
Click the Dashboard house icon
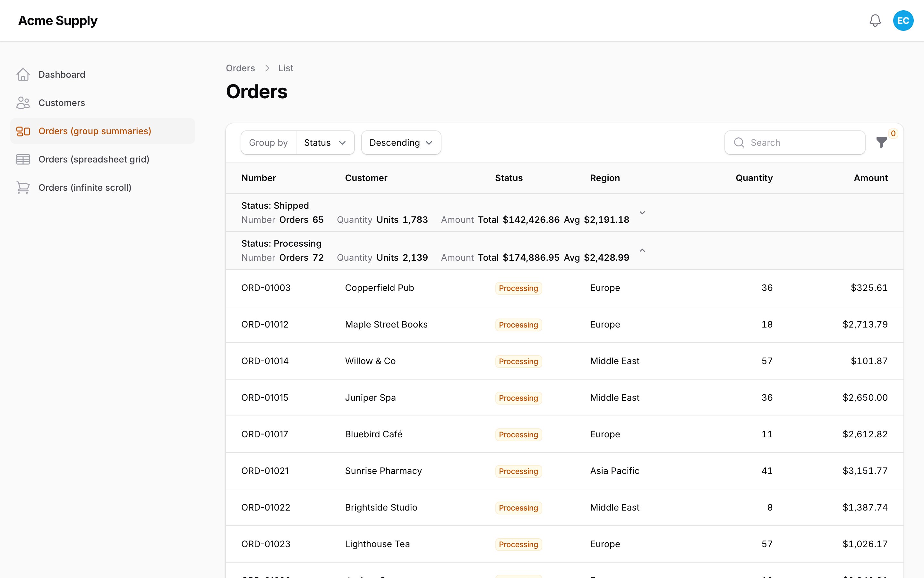(x=23, y=74)
